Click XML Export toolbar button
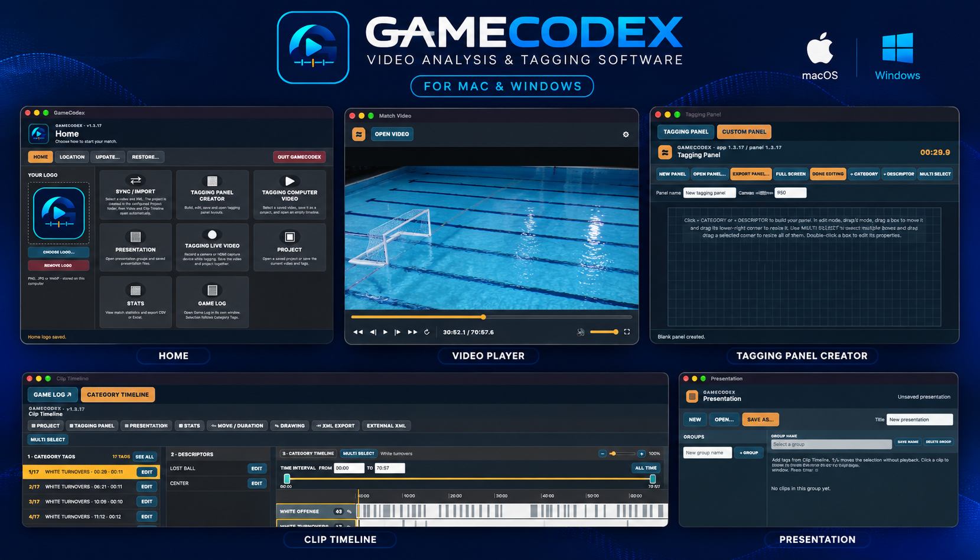Viewport: 980px width, 560px height. pyautogui.click(x=336, y=426)
